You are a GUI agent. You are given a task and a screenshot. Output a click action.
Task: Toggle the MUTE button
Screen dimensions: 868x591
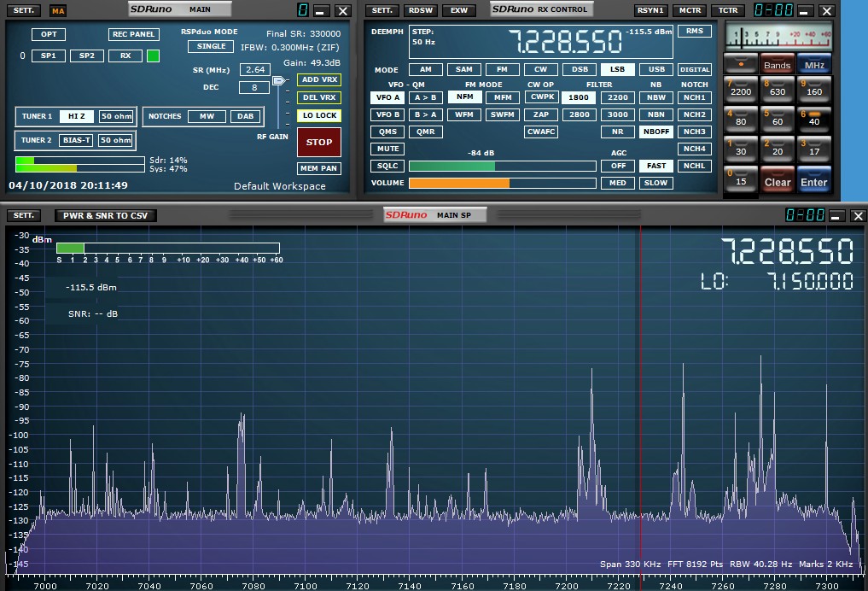point(387,149)
